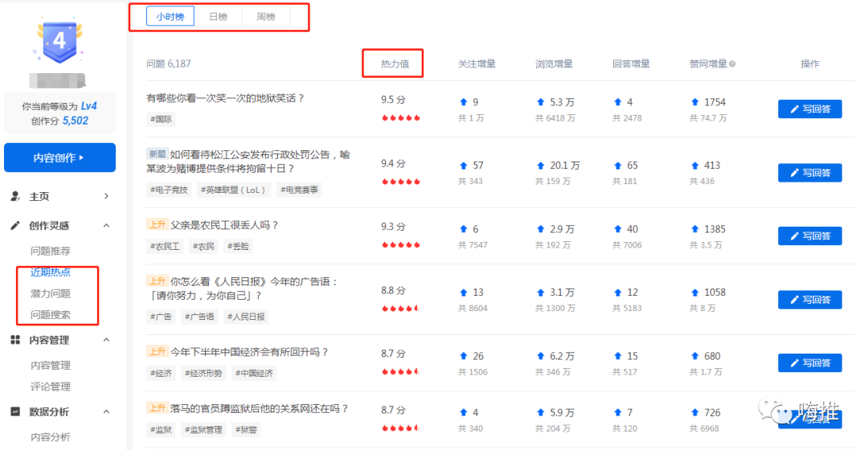Switch to the 小时榜 tab
This screenshot has height=450, width=868.
click(170, 17)
